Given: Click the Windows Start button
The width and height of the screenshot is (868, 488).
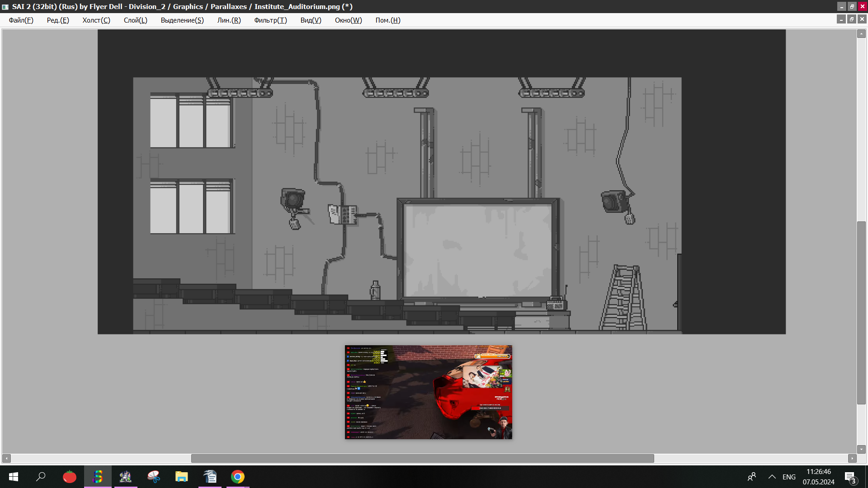Looking at the screenshot, I should tap(14, 477).
